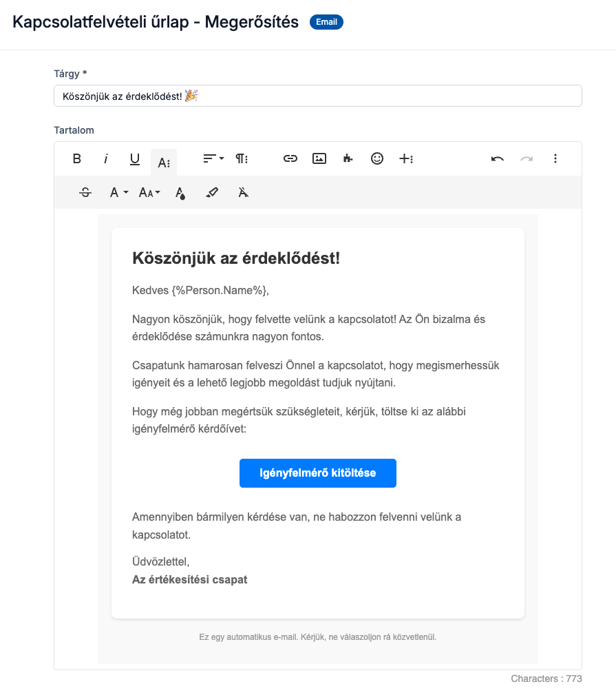Click into the Tárgy subject field
Viewport: 616px width, 695px height.
click(x=318, y=96)
